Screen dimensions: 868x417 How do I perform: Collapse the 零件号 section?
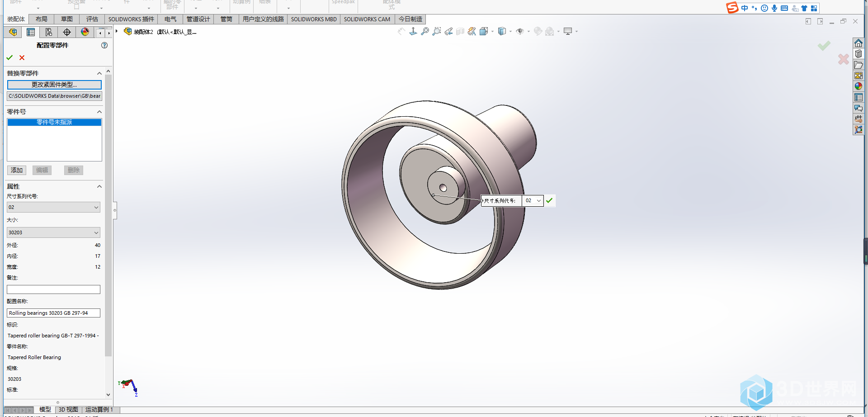click(99, 112)
